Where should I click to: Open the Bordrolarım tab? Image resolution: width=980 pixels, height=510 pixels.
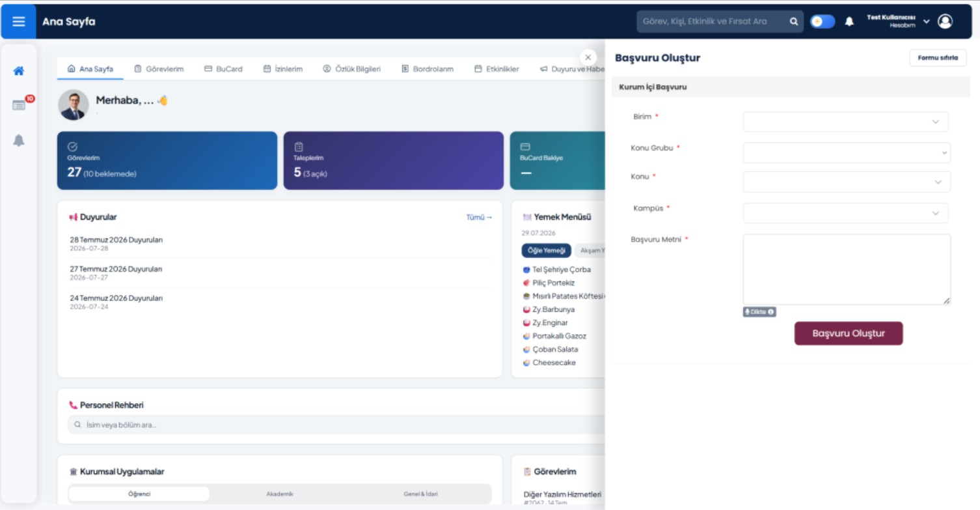pyautogui.click(x=428, y=69)
